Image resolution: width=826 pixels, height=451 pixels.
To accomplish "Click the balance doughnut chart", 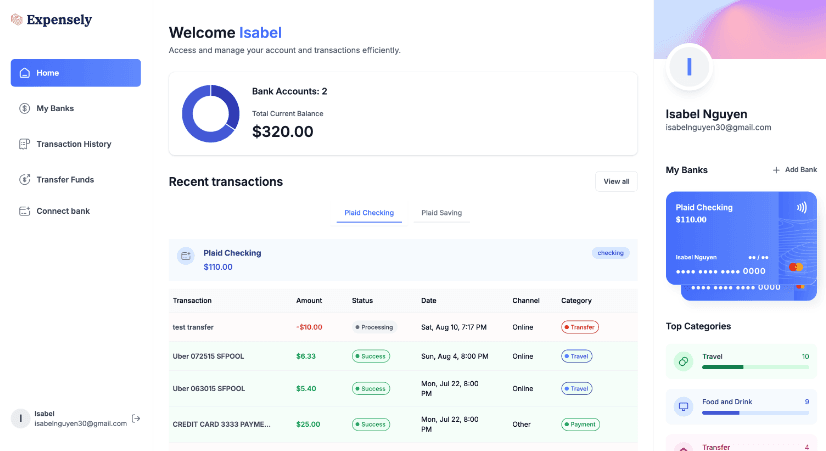I will [x=210, y=114].
